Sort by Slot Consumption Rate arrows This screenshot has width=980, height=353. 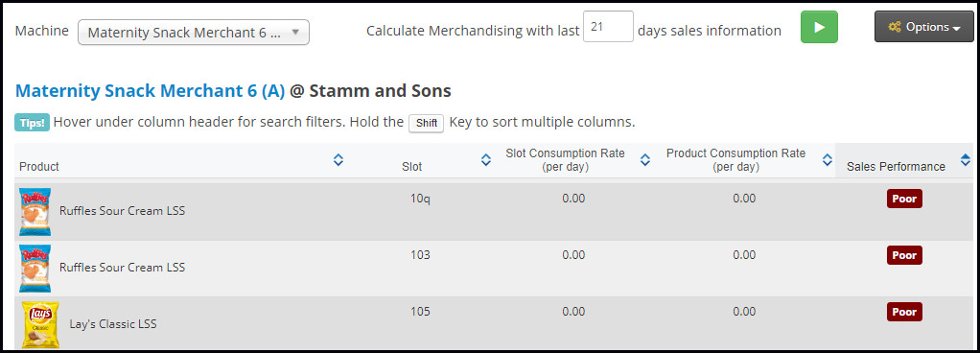point(645,160)
